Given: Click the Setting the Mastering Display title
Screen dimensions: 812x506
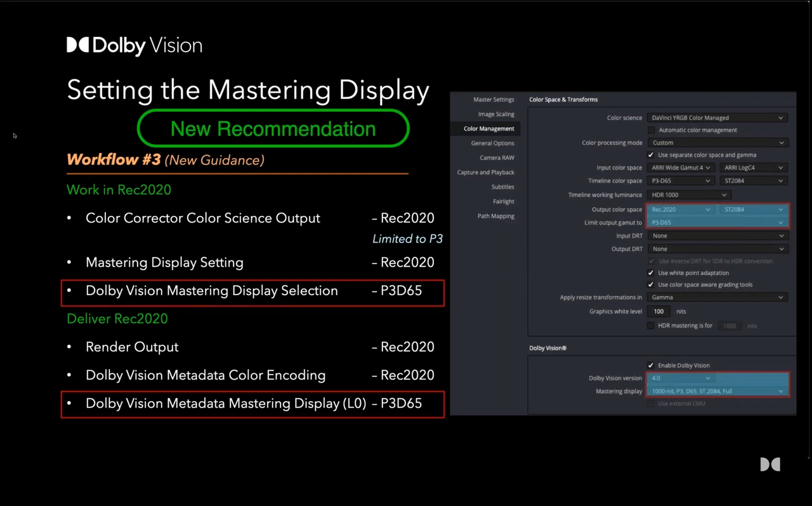Looking at the screenshot, I should (248, 90).
